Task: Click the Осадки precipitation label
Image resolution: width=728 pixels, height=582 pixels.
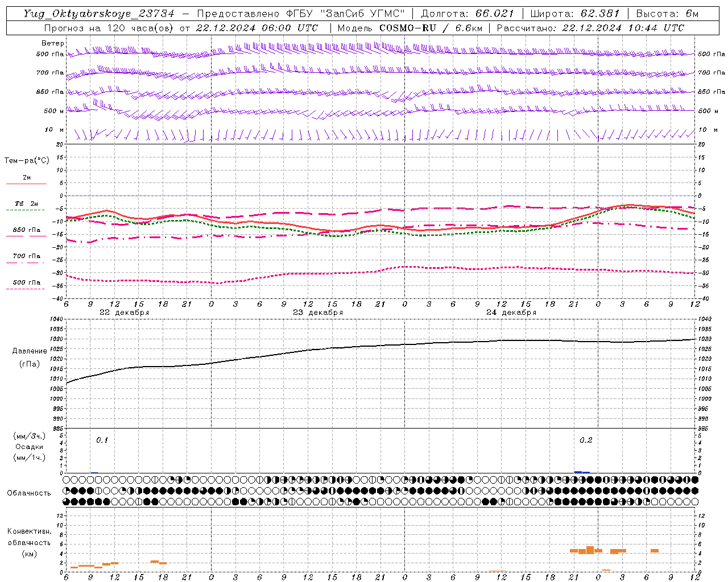Action: pyautogui.click(x=30, y=447)
